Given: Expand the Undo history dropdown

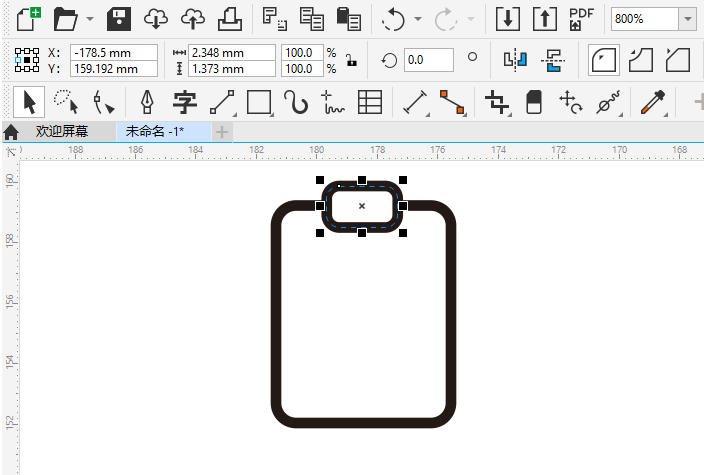Looking at the screenshot, I should tap(417, 19).
